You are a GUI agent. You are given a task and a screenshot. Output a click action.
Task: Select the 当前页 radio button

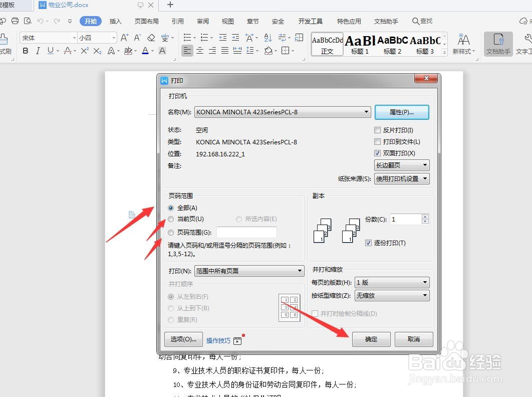pyautogui.click(x=171, y=219)
